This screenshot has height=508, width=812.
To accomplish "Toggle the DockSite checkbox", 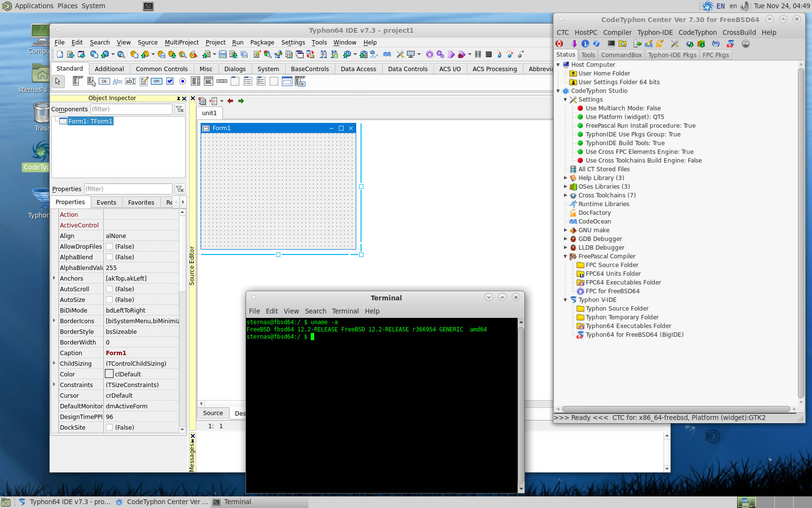I will pyautogui.click(x=109, y=427).
